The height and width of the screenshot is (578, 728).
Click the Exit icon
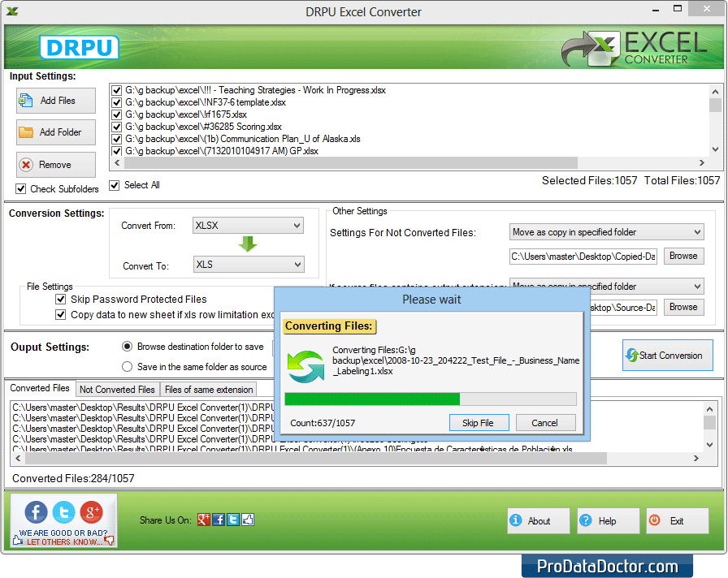(x=655, y=520)
